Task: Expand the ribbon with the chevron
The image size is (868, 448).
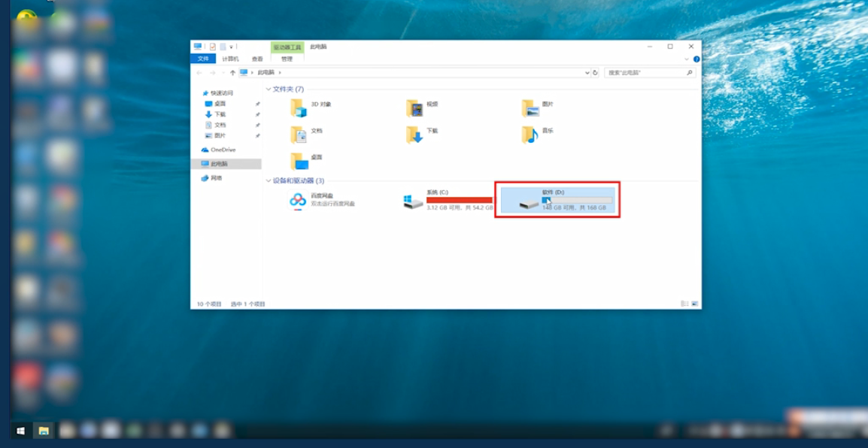Action: 687,59
